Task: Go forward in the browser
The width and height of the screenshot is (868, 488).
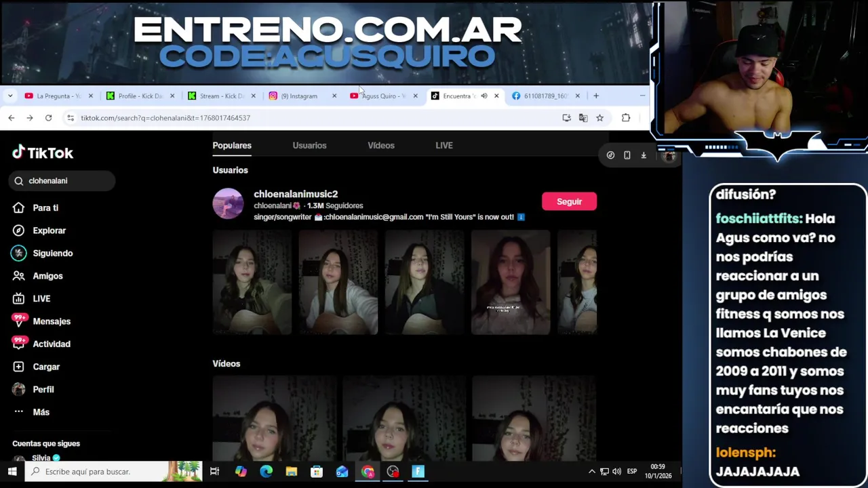Action: point(30,118)
